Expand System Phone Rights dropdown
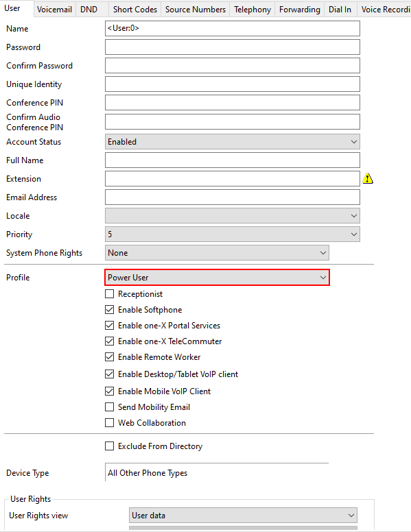The image size is (411, 532). point(217,253)
